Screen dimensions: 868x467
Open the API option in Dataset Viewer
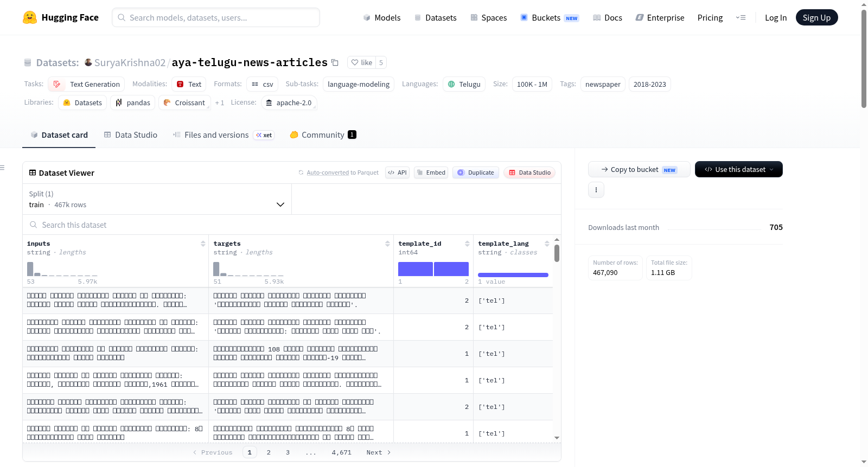397,172
